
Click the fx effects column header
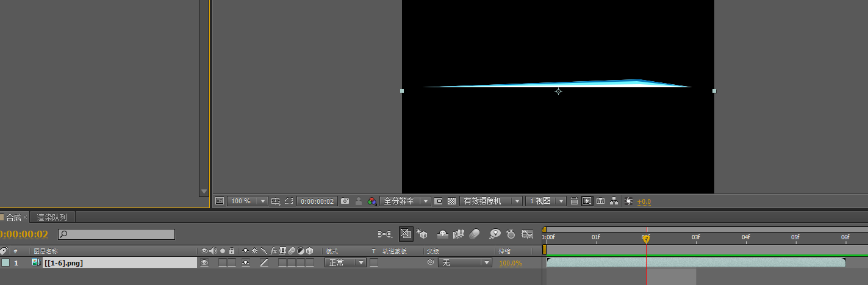coord(274,251)
